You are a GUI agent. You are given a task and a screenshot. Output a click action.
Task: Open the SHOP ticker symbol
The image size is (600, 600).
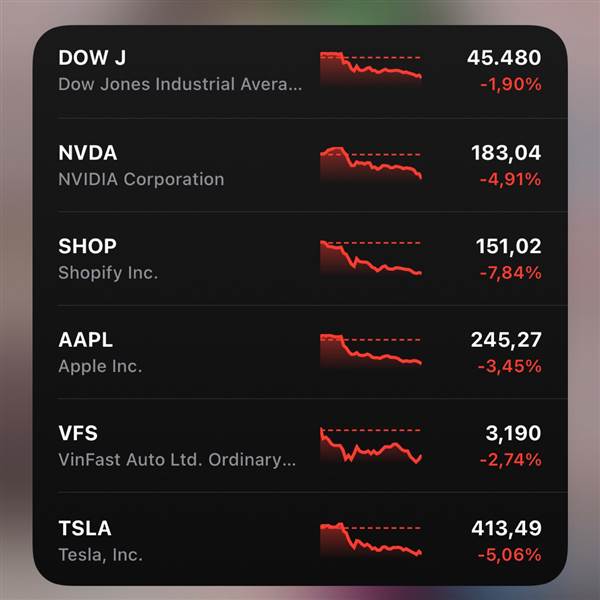click(x=88, y=246)
